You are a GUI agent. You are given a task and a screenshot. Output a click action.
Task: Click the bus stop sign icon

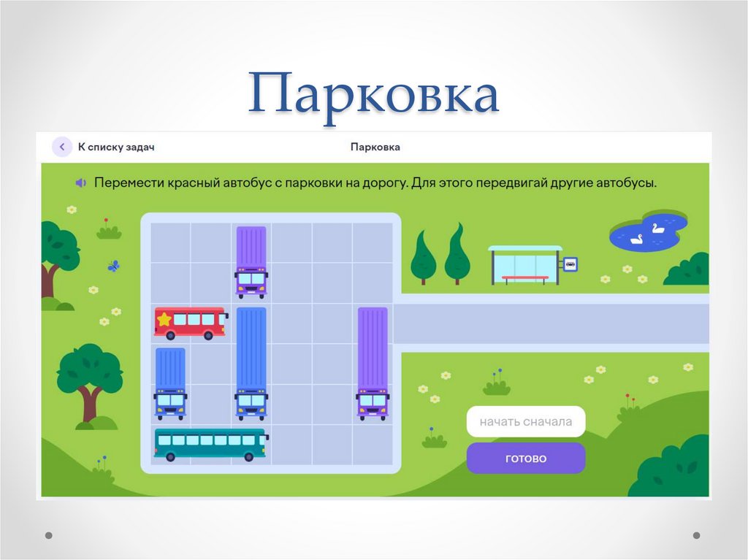click(570, 264)
